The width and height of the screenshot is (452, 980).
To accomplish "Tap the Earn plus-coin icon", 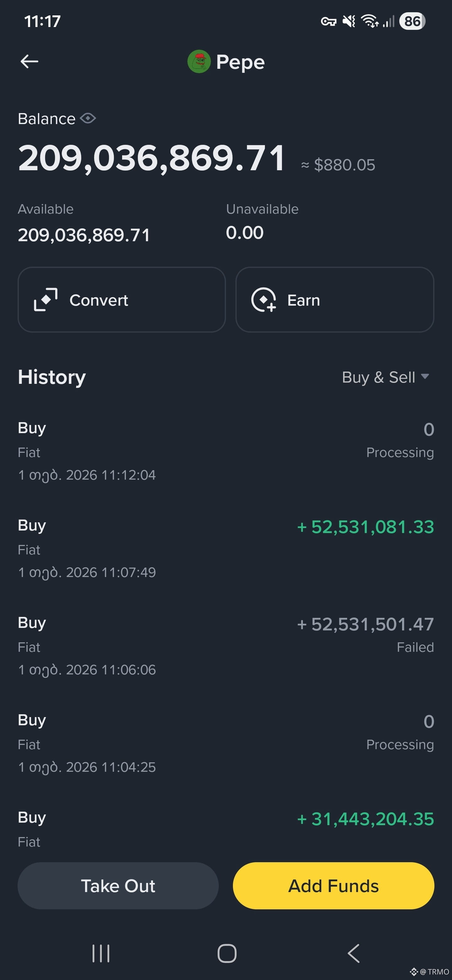I will (263, 300).
